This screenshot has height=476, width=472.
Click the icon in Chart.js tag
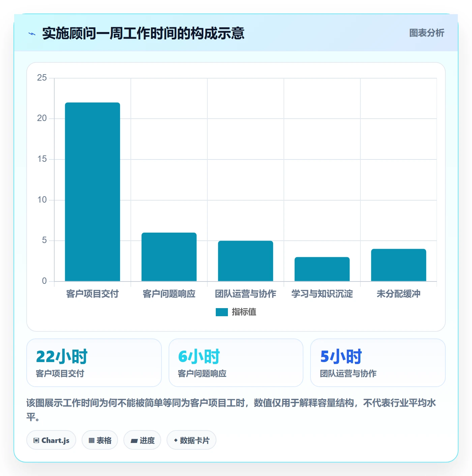pos(36,441)
